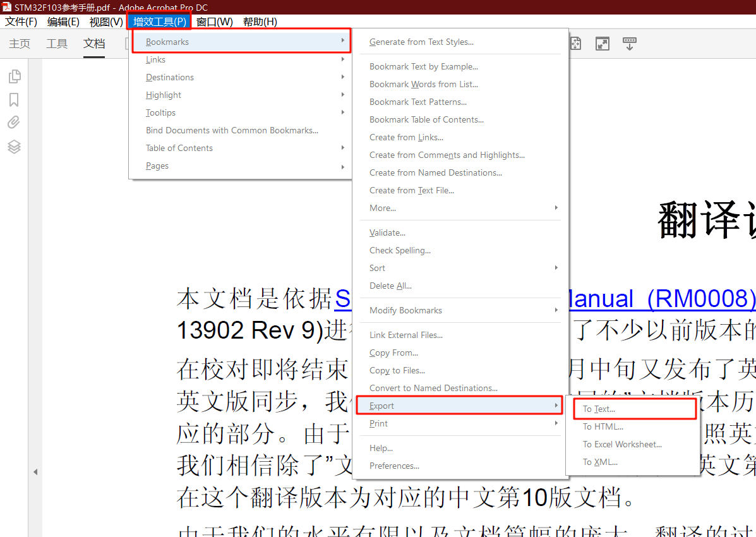This screenshot has height=537, width=756.
Task: Export bookmarks To HTML
Action: [633, 426]
